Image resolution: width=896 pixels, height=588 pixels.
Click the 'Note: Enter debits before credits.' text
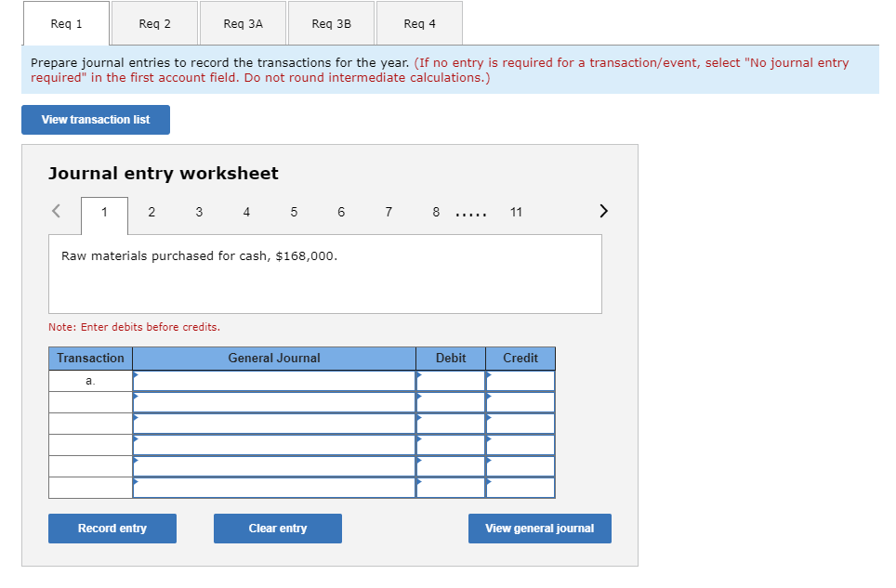tap(134, 327)
